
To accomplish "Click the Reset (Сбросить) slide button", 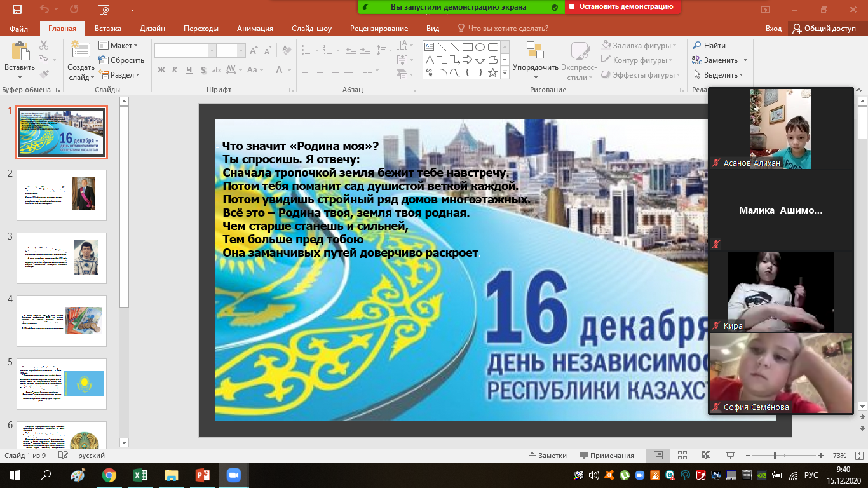I will 122,60.
